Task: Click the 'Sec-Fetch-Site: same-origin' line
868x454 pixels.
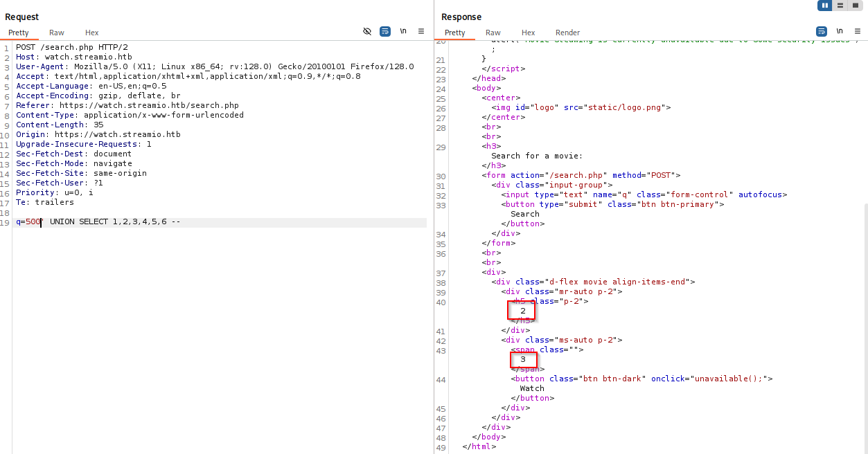Action: (82, 173)
